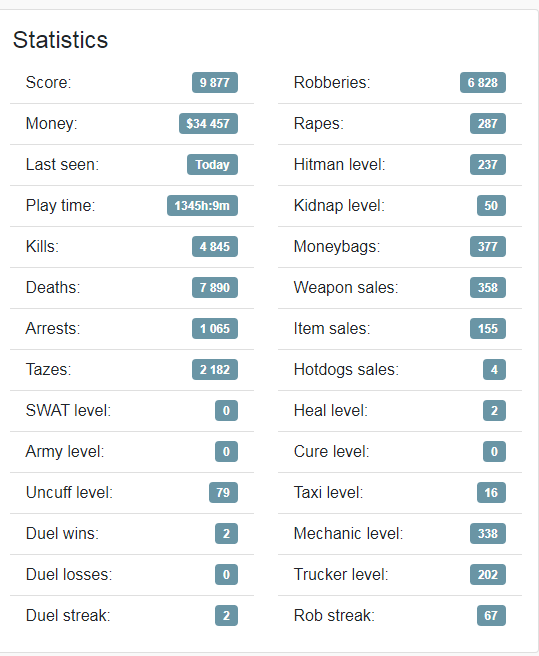Select the Taxi level badge 16
Viewport: 539px width, 656px height.
coord(491,492)
